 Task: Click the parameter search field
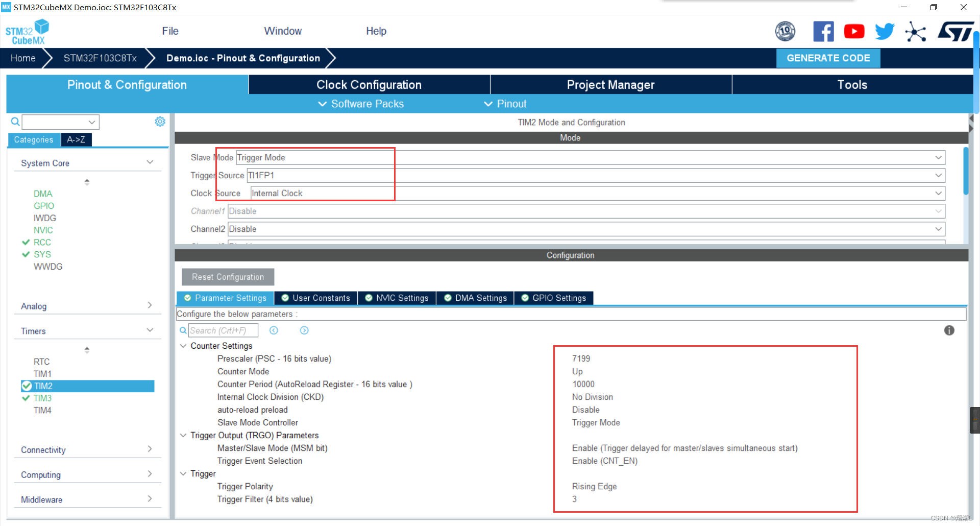(223, 330)
